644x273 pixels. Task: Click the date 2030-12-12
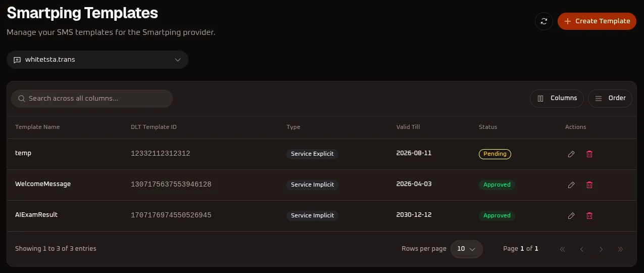pos(414,215)
